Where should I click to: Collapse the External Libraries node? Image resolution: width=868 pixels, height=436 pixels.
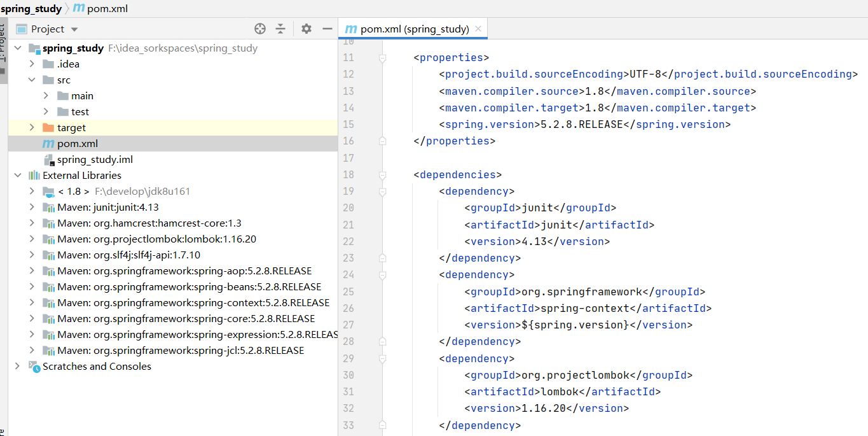point(17,176)
